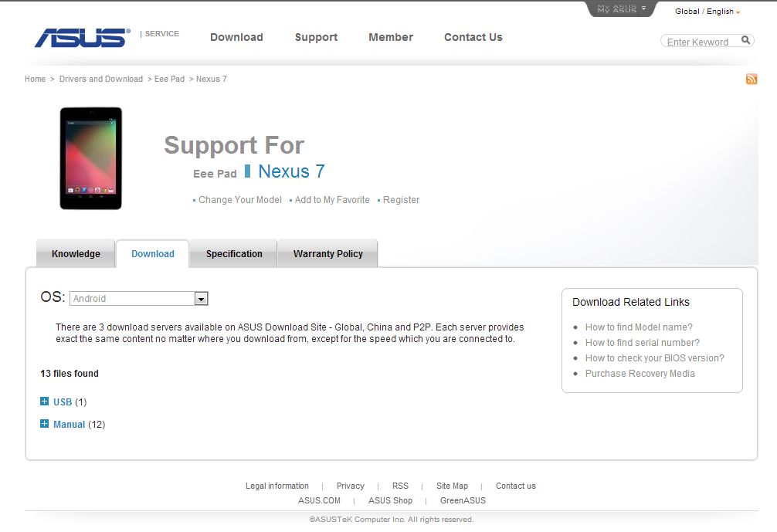Select the Download tab

click(x=153, y=253)
